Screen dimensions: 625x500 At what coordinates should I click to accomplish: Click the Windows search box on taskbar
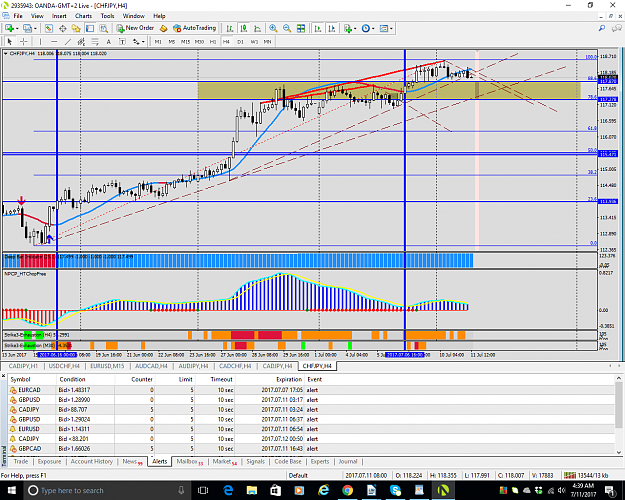pos(106,490)
